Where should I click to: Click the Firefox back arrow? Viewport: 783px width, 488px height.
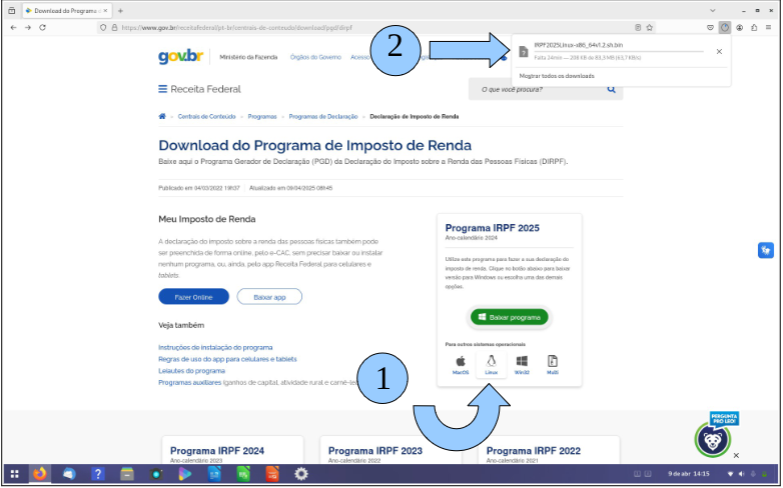(x=13, y=27)
